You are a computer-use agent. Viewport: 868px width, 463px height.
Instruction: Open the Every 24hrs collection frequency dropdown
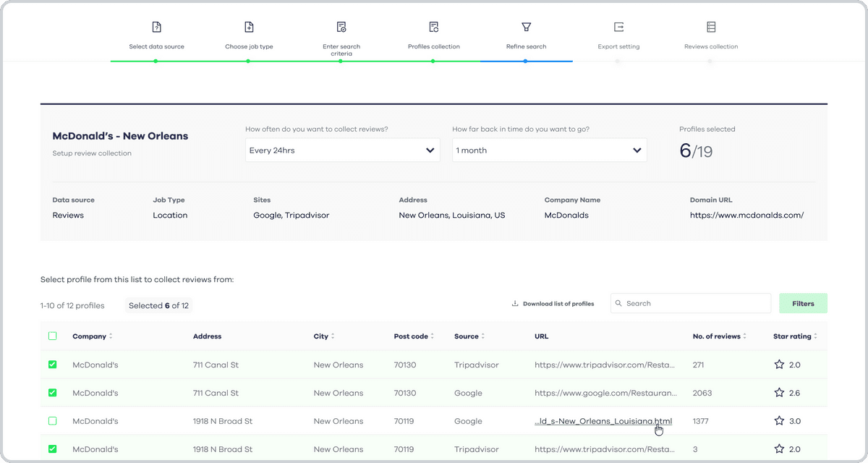click(342, 150)
